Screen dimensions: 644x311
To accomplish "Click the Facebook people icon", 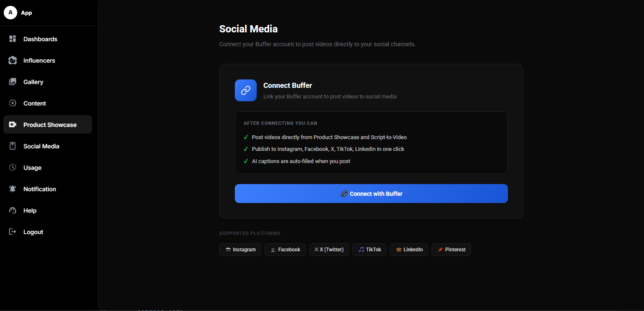I will point(273,250).
